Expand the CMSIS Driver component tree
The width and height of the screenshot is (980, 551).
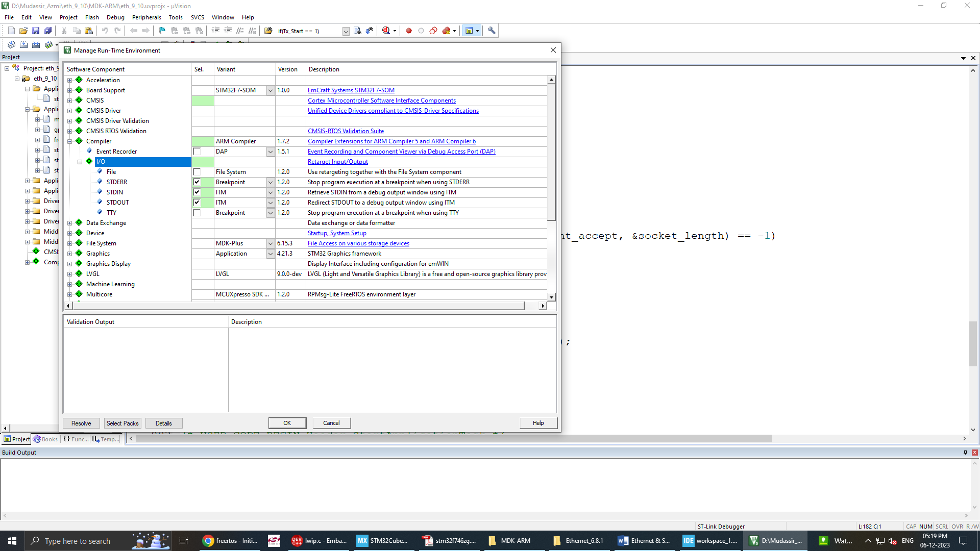[x=70, y=111]
